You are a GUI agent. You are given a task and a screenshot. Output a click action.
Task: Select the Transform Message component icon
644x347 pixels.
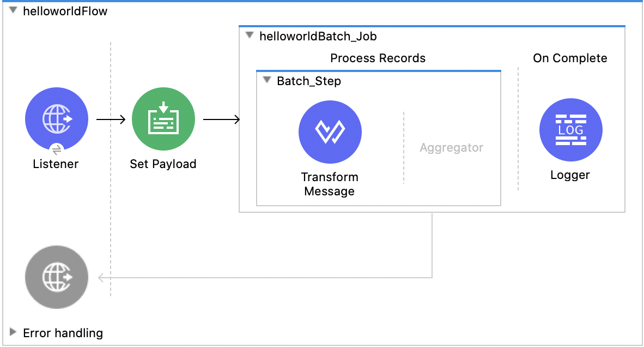330,131
